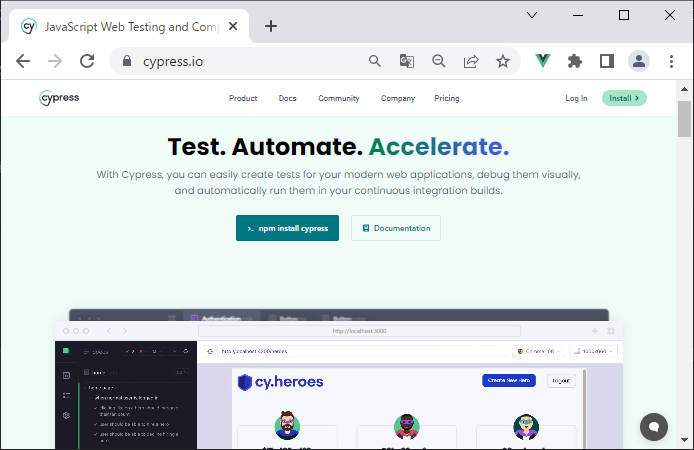This screenshot has height=450, width=694.
Task: Open the Community menu
Action: (x=339, y=98)
